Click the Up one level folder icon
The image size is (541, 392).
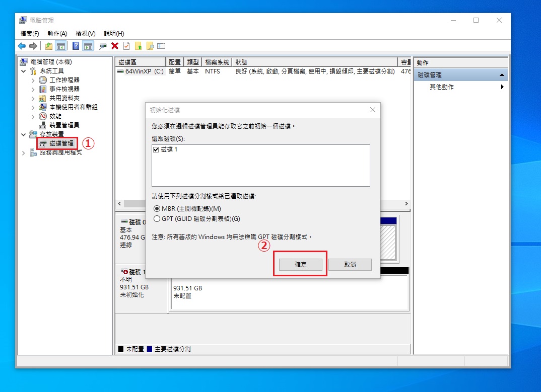[48, 46]
